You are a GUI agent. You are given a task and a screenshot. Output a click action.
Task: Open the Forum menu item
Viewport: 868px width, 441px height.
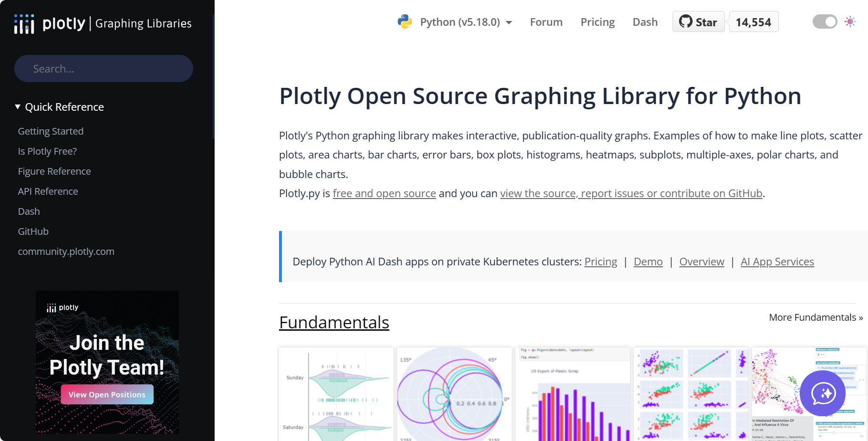point(546,22)
